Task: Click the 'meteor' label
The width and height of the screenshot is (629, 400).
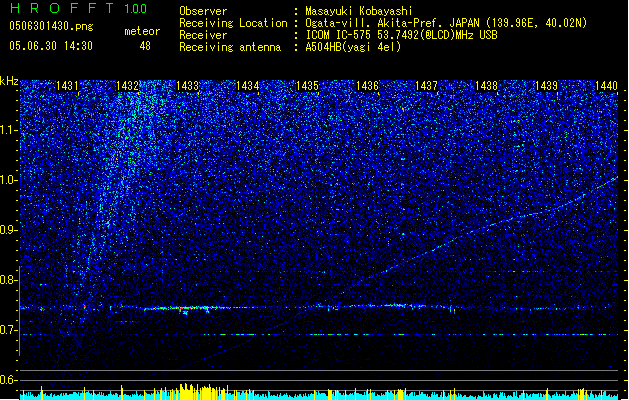Action: coord(142,31)
